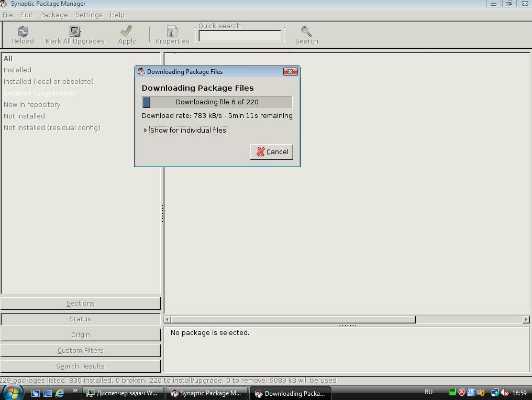532x400 pixels.
Task: Click the Search magnifier icon
Action: pyautogui.click(x=306, y=32)
